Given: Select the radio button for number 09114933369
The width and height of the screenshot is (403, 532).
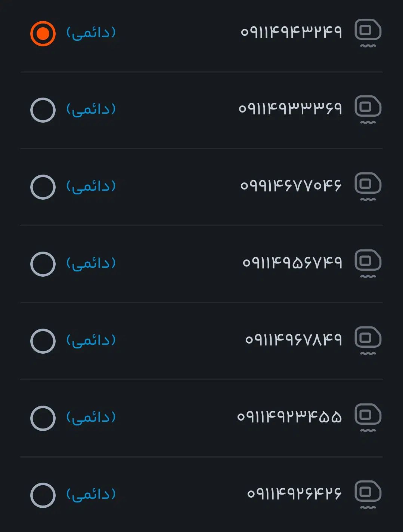Looking at the screenshot, I should point(43,110).
